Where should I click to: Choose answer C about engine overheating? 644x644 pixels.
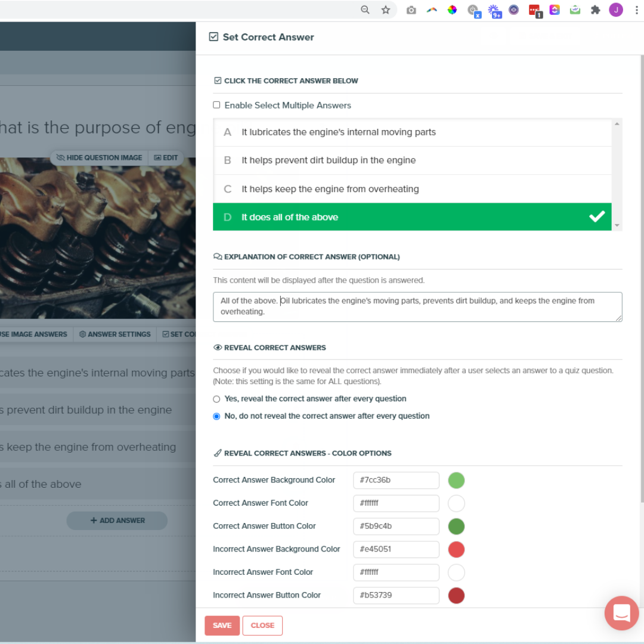[x=413, y=189]
